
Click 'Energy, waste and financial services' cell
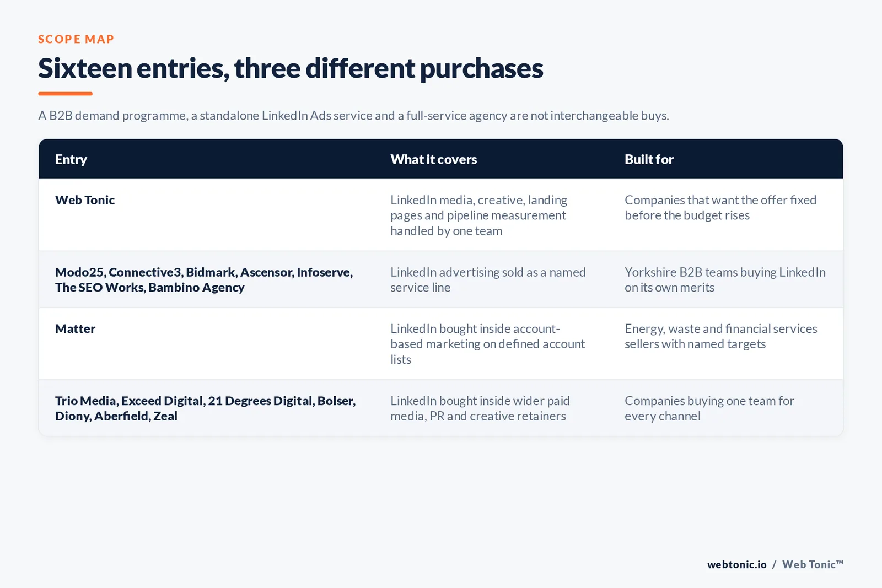(x=721, y=336)
